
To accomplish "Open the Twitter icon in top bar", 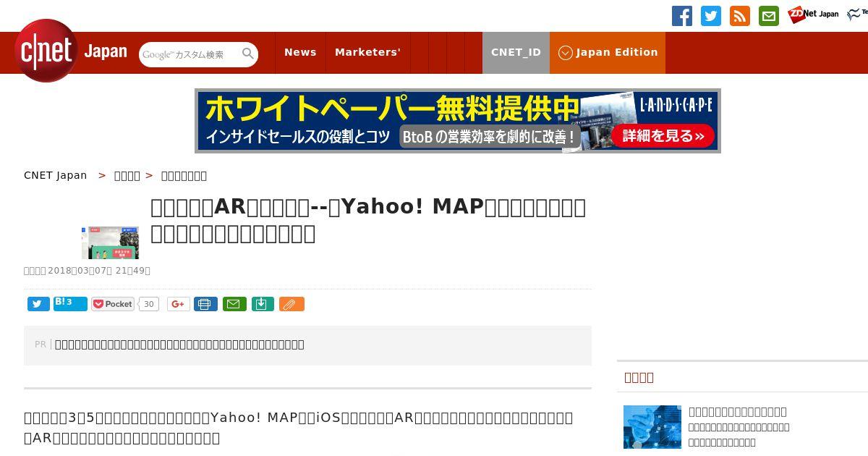I will point(711,16).
